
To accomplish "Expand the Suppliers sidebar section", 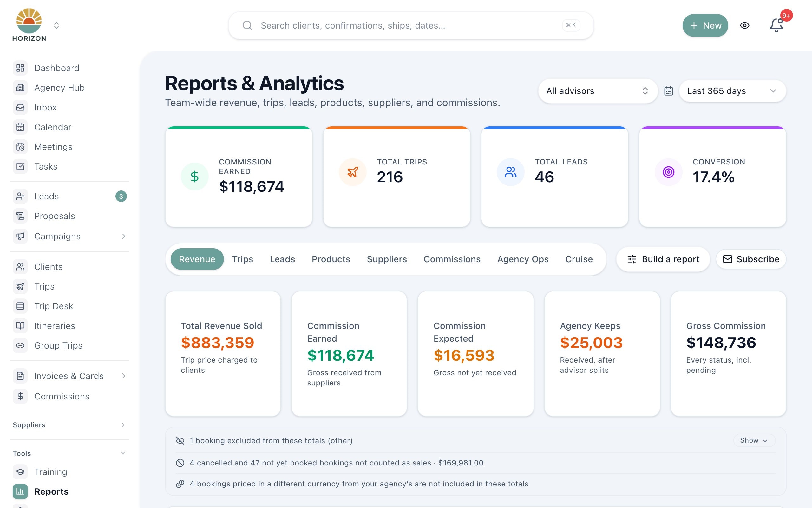I will point(69,425).
